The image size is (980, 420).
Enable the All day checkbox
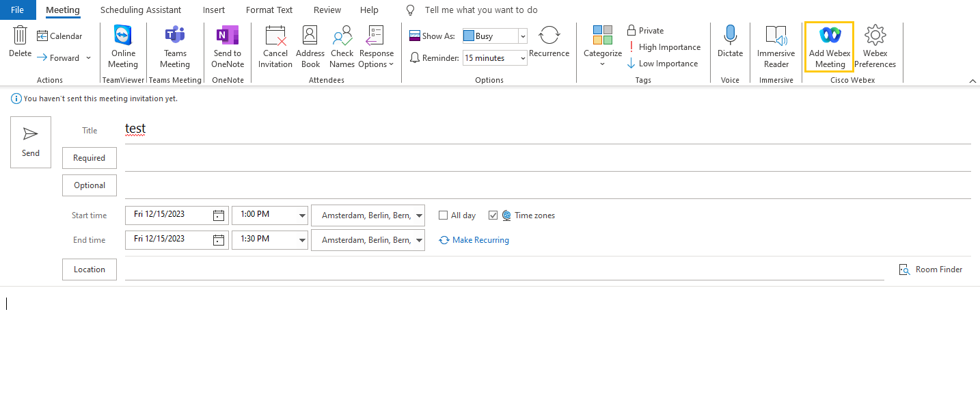pyautogui.click(x=444, y=215)
